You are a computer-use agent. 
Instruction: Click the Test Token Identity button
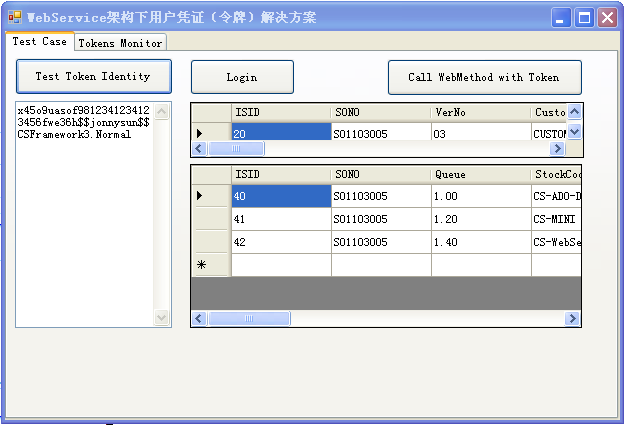[93, 76]
